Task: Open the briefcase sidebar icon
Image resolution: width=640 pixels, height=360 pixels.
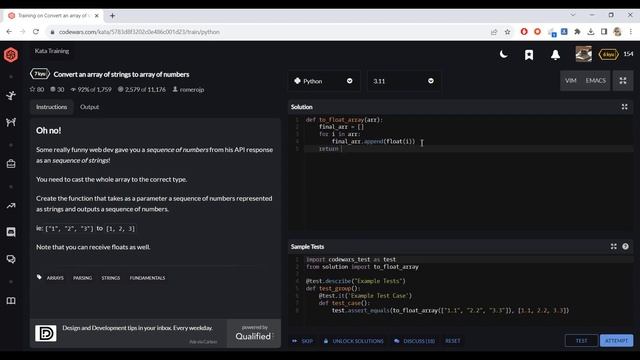Action: click(11, 164)
